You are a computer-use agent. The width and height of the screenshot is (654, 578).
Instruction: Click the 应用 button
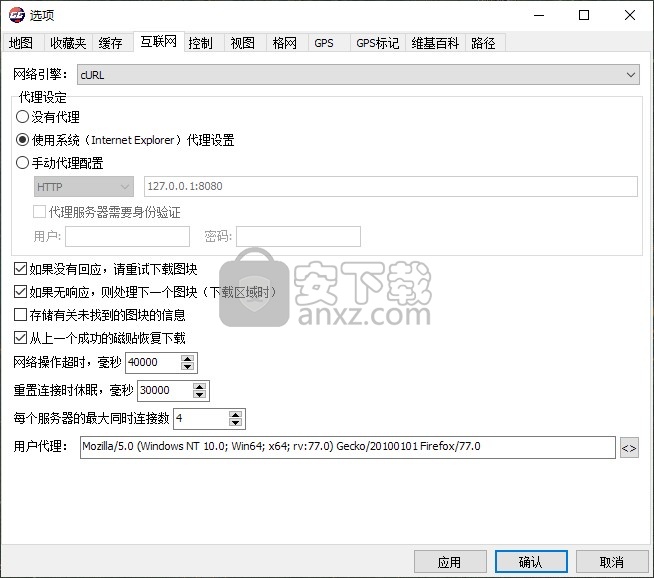[450, 562]
